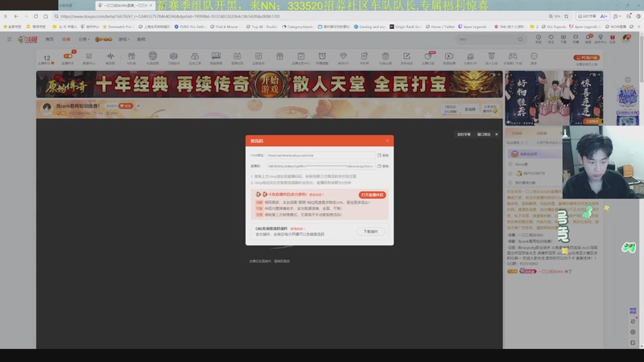The height and width of the screenshot is (362, 644).
Task: Show more bookmarks via the overflow chevron
Action: tap(638, 27)
